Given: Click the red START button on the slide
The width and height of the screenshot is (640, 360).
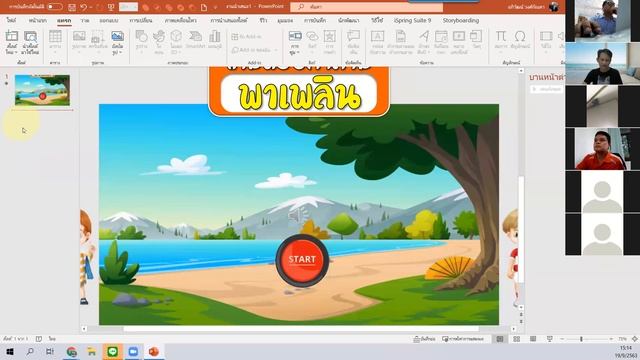Looking at the screenshot, I should click(x=302, y=260).
